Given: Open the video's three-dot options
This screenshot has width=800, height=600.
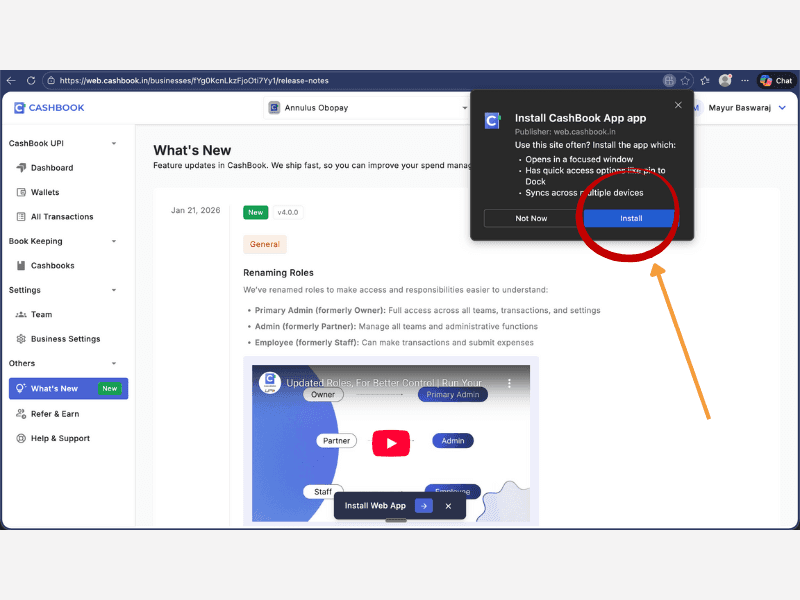Looking at the screenshot, I should pyautogui.click(x=509, y=383).
